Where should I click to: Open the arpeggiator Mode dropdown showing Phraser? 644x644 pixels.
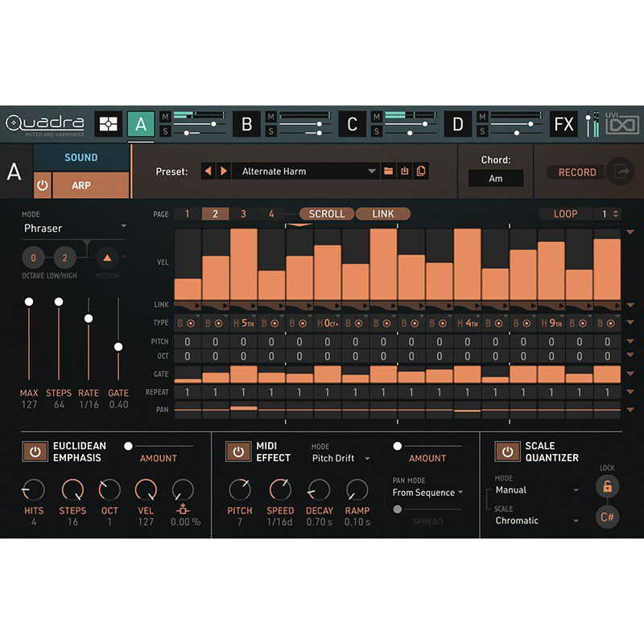(x=74, y=228)
